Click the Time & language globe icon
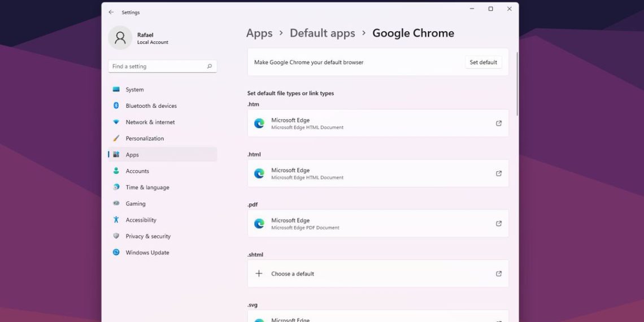644x322 pixels. click(116, 187)
